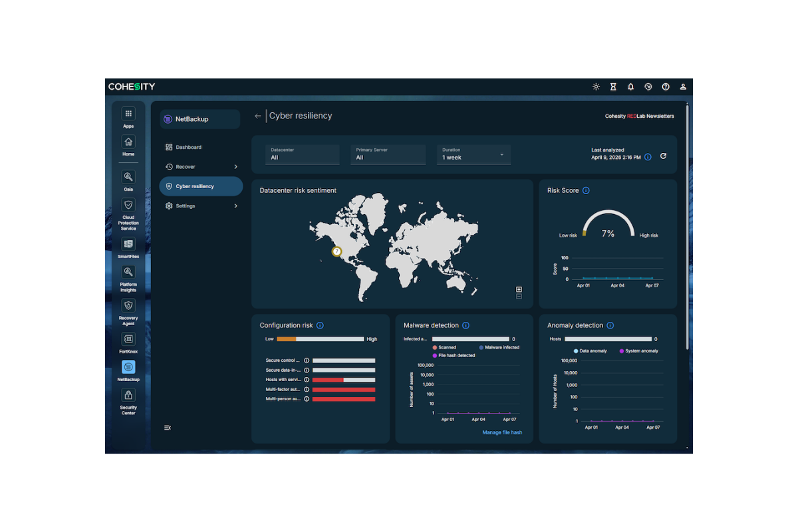Open Security Center
Screen dimensions: 798x532
(x=128, y=395)
